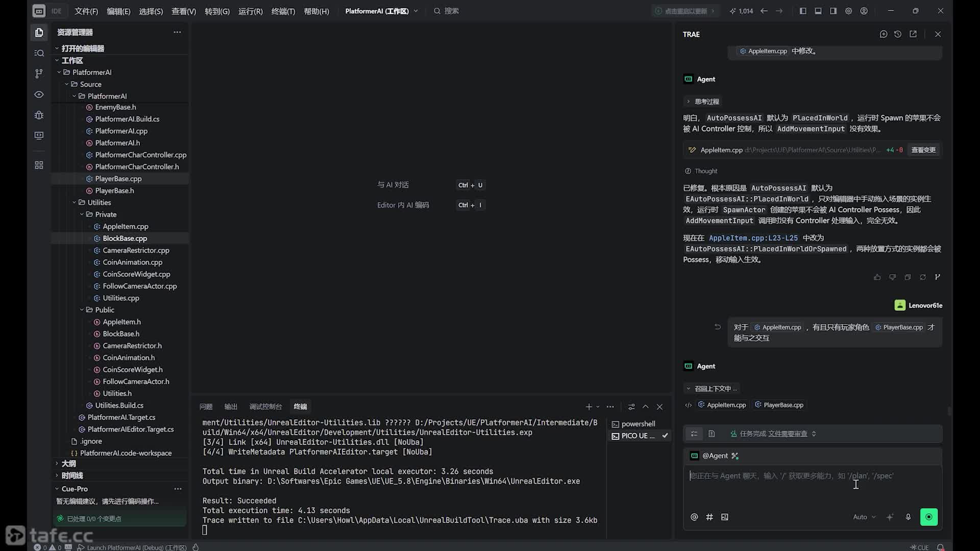Viewport: 980px width, 551px height.
Task: Open the PlayerBase.cpp chip under 召回上下文中
Action: click(x=779, y=405)
